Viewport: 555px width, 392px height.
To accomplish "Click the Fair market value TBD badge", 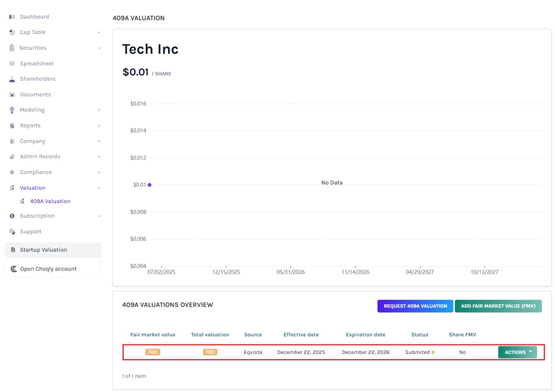I will point(153,352).
